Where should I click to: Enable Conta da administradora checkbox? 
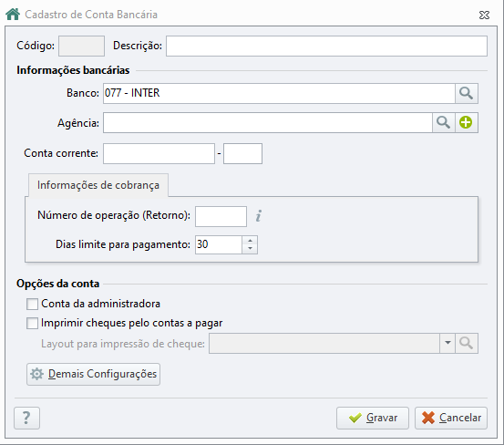coord(32,304)
